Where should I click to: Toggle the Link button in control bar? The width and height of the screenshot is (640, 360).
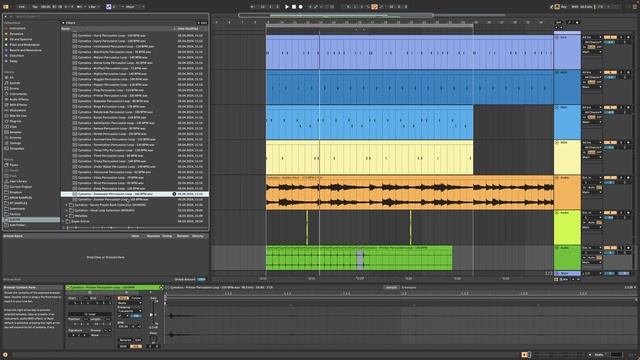[x=22, y=7]
